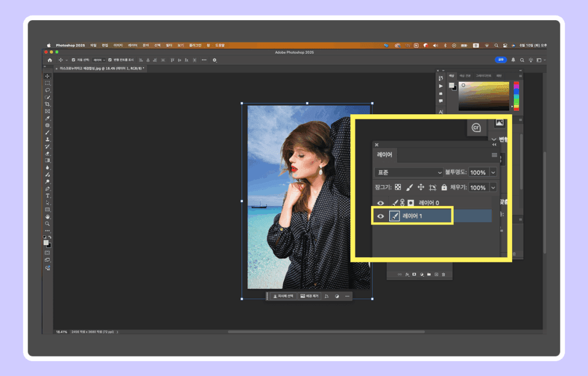Select the Hand tool

coord(47,216)
